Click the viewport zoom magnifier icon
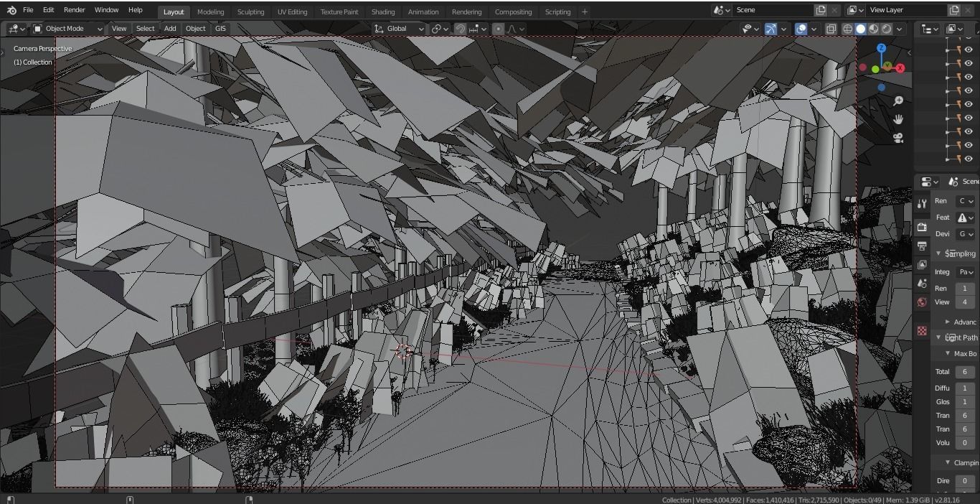The image size is (980, 504). tap(897, 101)
